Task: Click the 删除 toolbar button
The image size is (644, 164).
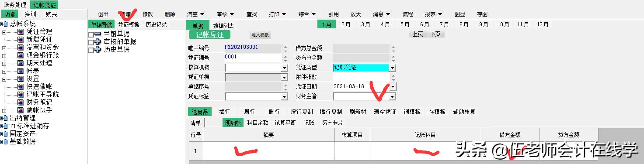Action: click(x=170, y=14)
